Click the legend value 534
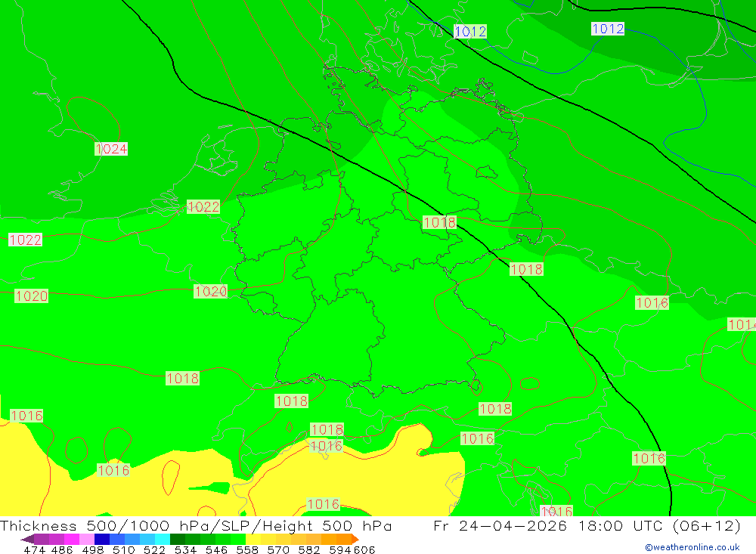The height and width of the screenshot is (554, 756). (x=186, y=549)
